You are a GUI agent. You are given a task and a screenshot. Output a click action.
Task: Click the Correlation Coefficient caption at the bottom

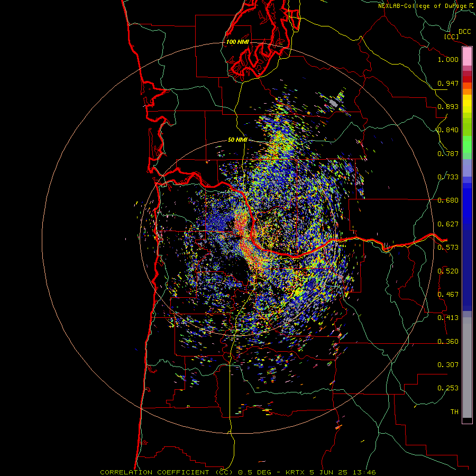(x=238, y=472)
